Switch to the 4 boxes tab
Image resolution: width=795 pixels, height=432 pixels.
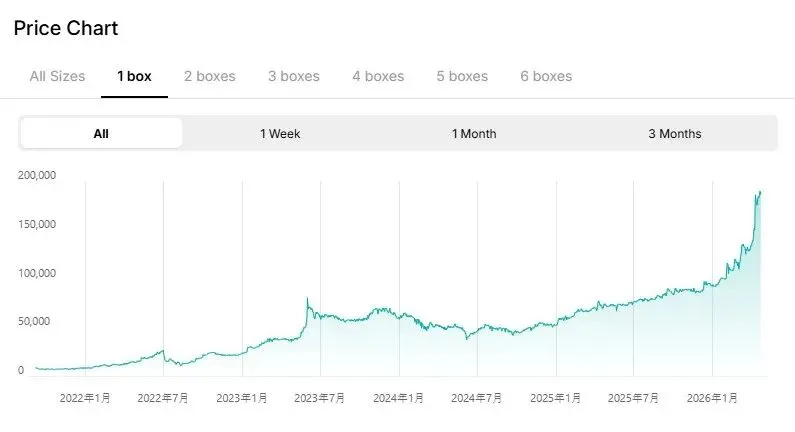coord(378,76)
